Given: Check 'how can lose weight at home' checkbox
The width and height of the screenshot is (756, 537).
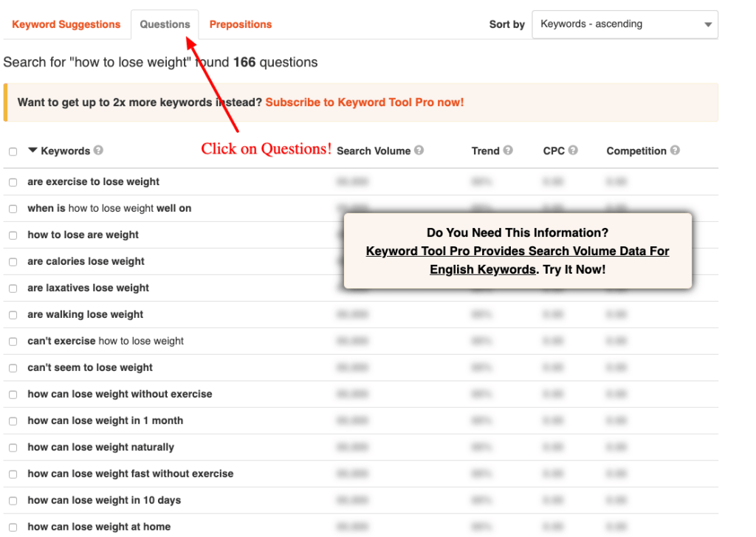Looking at the screenshot, I should coord(13,527).
